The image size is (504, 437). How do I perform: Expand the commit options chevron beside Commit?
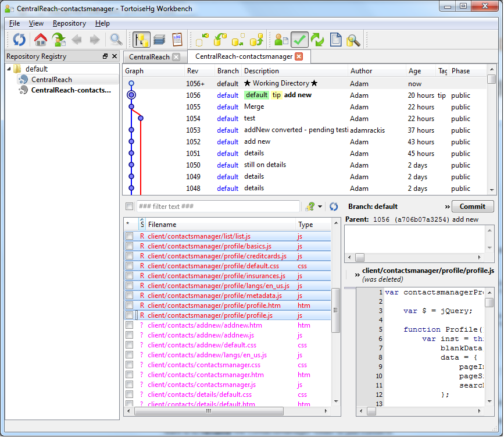tap(447, 207)
